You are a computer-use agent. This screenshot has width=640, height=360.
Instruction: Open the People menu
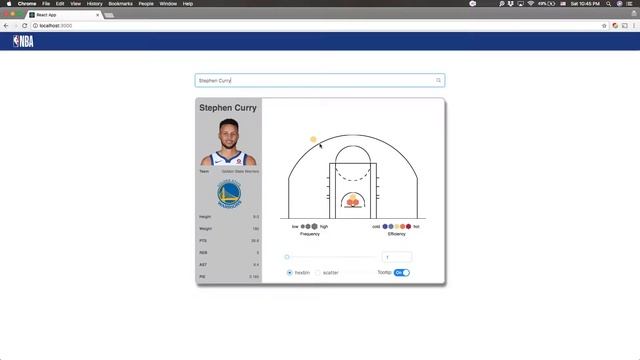point(146,4)
